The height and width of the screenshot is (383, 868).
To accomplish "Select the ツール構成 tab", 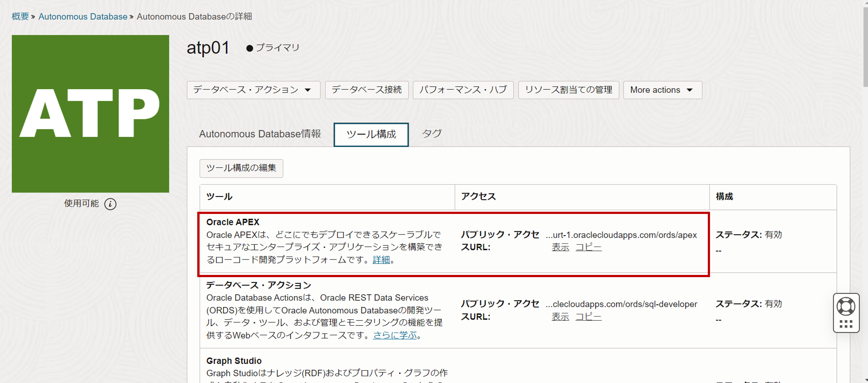I will point(371,134).
